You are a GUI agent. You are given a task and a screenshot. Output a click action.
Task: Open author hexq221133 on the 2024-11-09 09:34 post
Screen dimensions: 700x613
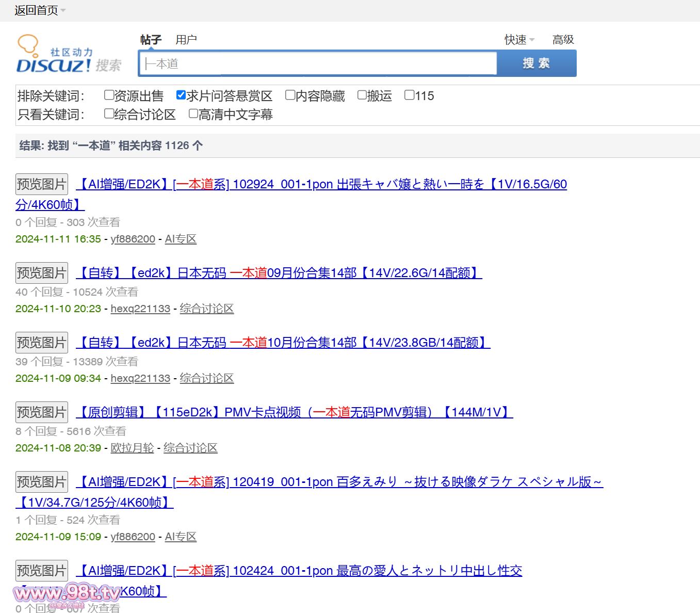point(140,378)
